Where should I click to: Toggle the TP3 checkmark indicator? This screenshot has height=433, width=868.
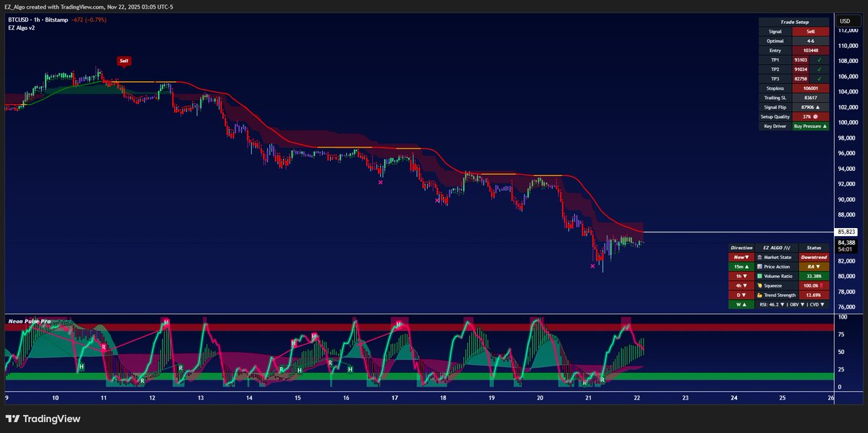pyautogui.click(x=819, y=79)
